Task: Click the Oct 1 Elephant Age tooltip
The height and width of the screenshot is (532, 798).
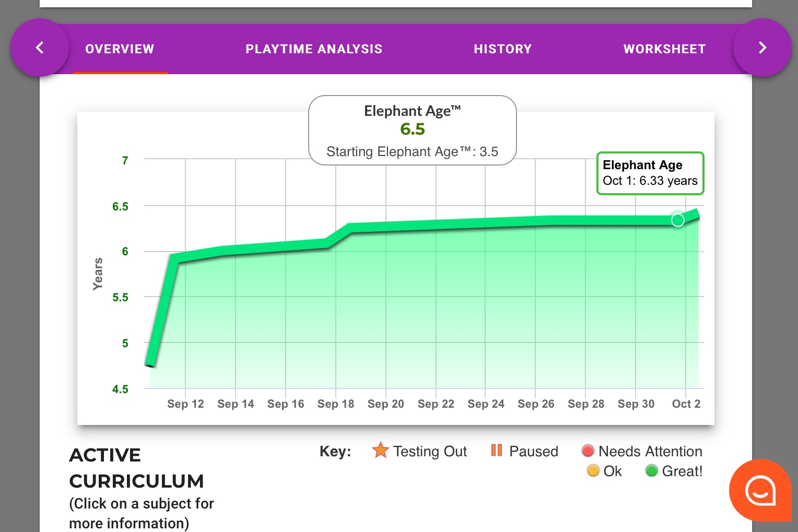Action: tap(650, 173)
